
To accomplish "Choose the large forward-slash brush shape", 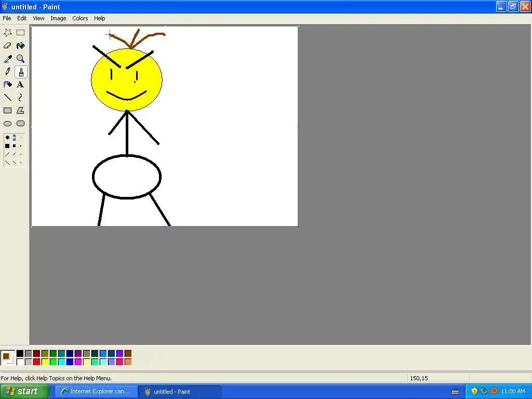I will click(7, 154).
